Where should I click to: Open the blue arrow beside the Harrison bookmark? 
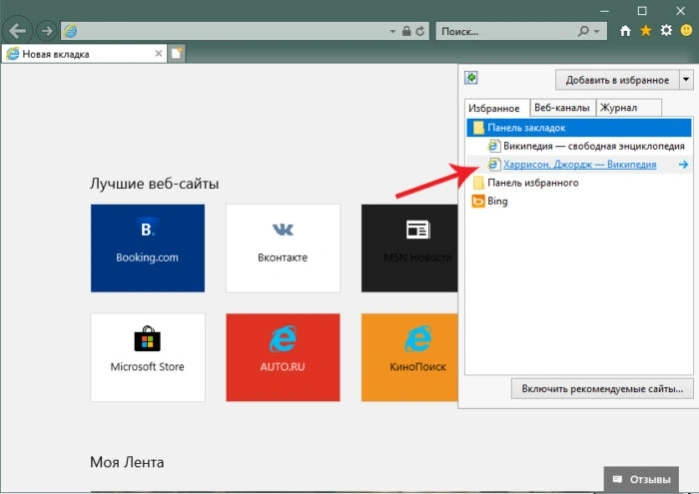[x=683, y=165]
